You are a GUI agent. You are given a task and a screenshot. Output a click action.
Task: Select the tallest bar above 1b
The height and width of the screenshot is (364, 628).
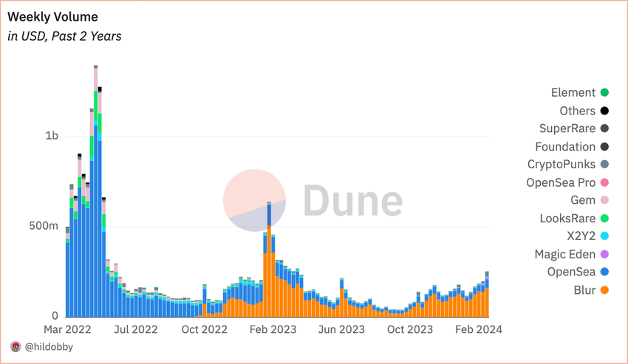[96, 191]
